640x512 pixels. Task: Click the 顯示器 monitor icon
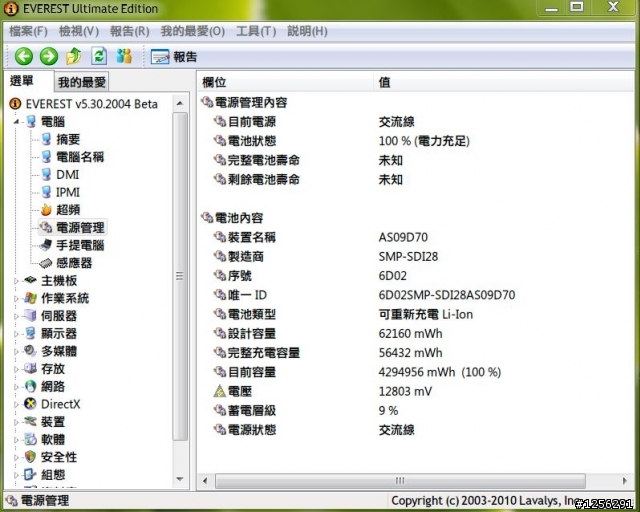click(31, 333)
